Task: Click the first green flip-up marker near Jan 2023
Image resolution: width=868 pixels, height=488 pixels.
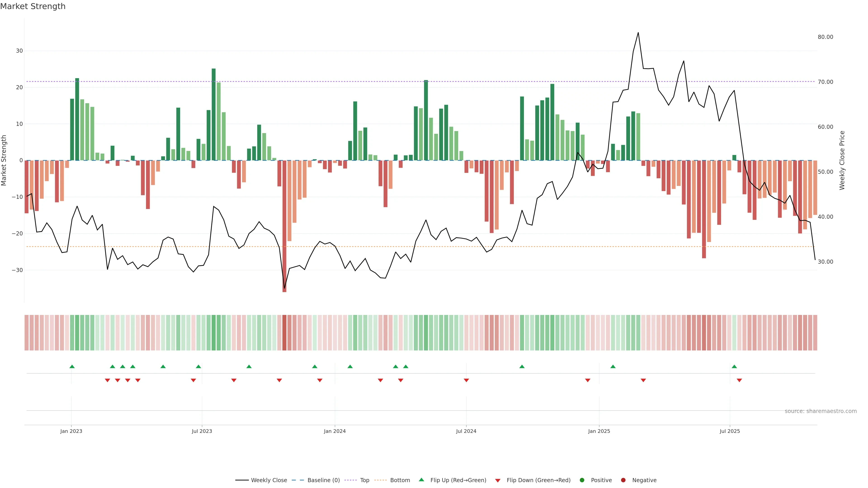Action: [72, 366]
